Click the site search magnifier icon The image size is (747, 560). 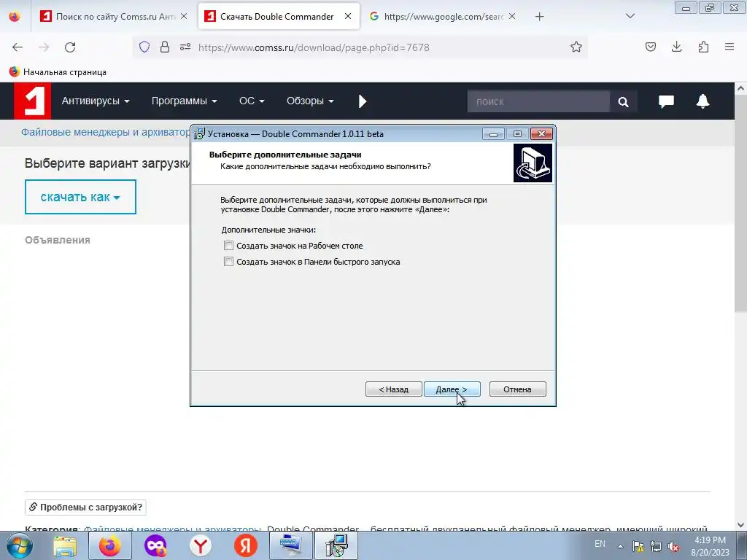[623, 101]
